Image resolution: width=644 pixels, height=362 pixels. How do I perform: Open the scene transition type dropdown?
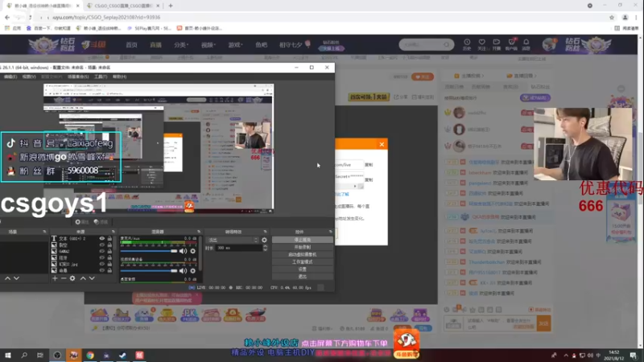pyautogui.click(x=233, y=240)
